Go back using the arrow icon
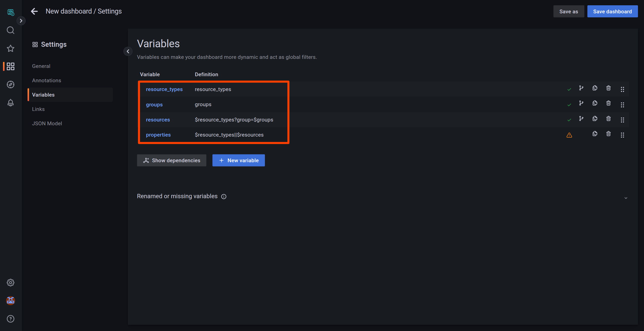644x331 pixels. (34, 11)
